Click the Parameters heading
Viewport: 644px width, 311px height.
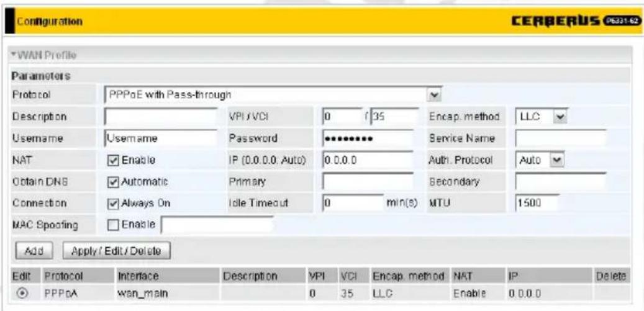click(40, 76)
